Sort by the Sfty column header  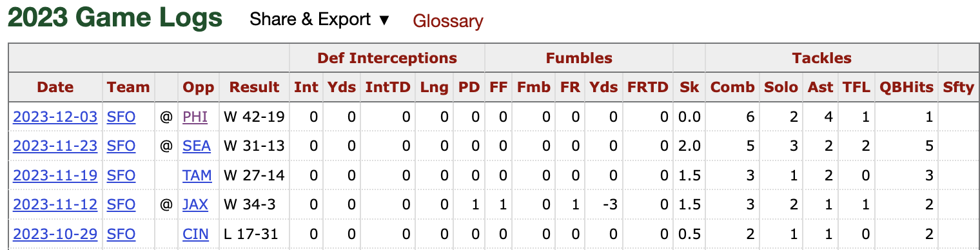[x=958, y=88]
